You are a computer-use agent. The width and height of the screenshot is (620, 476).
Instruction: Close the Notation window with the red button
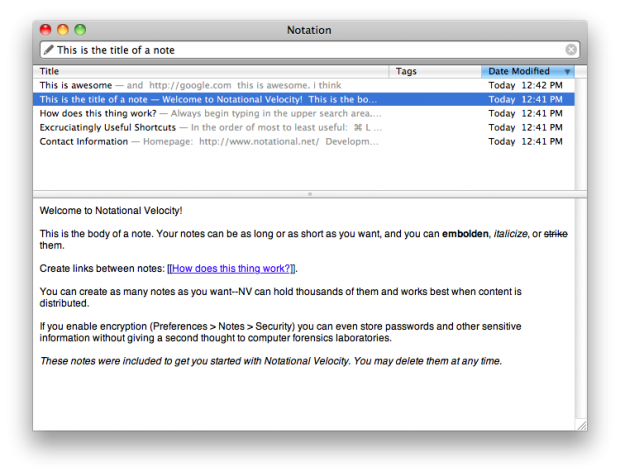(x=45, y=30)
